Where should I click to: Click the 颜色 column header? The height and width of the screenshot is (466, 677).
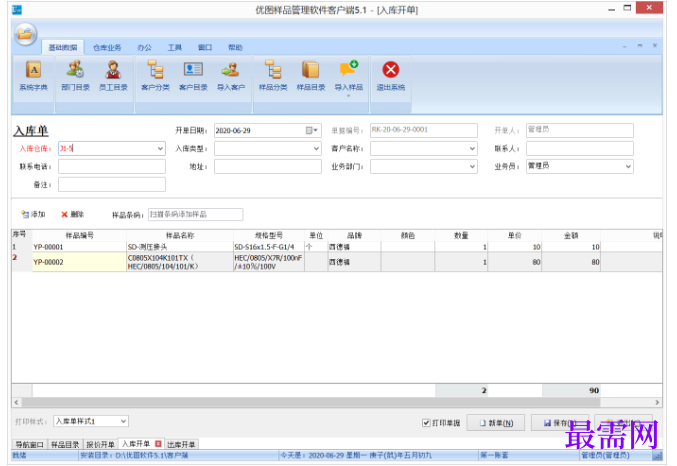[408, 235]
